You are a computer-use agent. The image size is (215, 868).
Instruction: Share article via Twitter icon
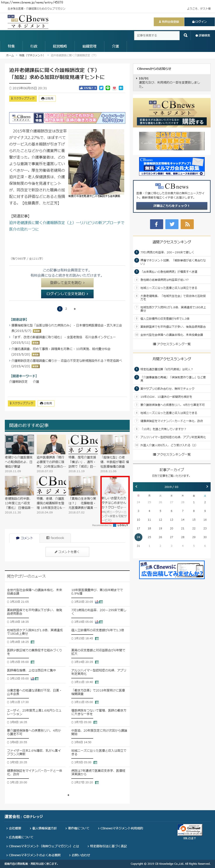pos(101,88)
